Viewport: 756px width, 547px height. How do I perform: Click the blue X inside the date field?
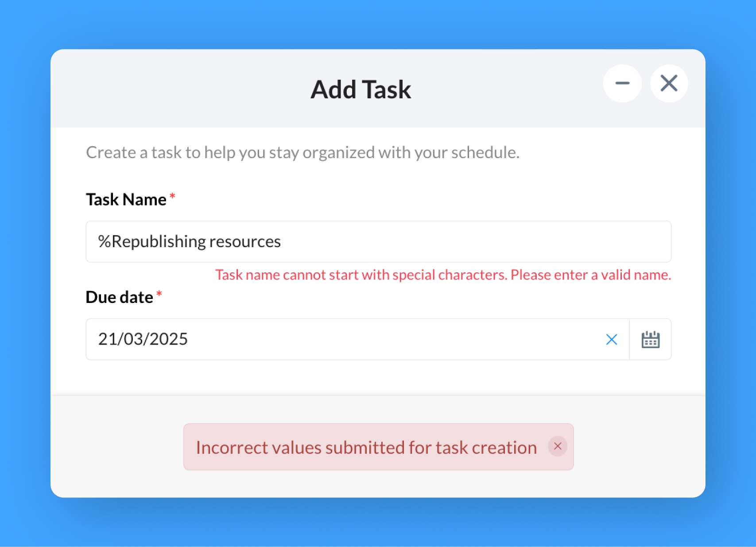pyautogui.click(x=612, y=339)
